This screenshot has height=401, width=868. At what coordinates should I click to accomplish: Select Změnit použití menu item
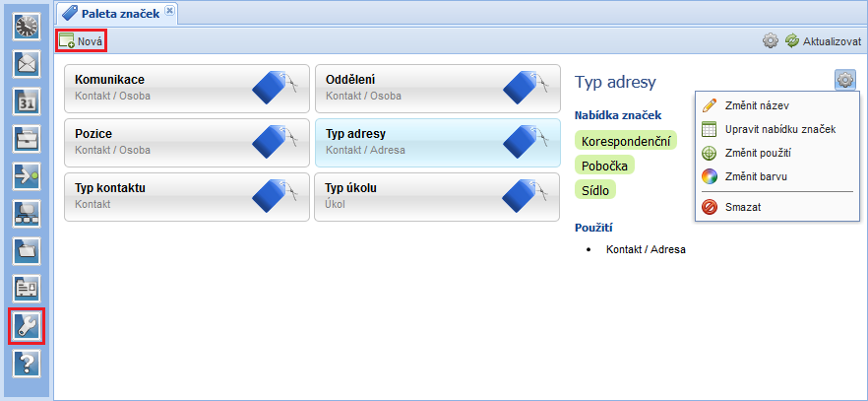[758, 153]
